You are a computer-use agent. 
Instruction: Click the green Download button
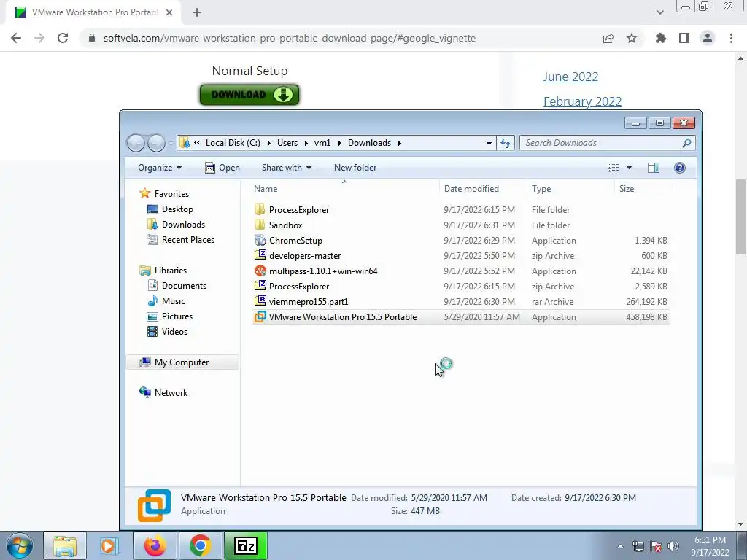pos(249,95)
